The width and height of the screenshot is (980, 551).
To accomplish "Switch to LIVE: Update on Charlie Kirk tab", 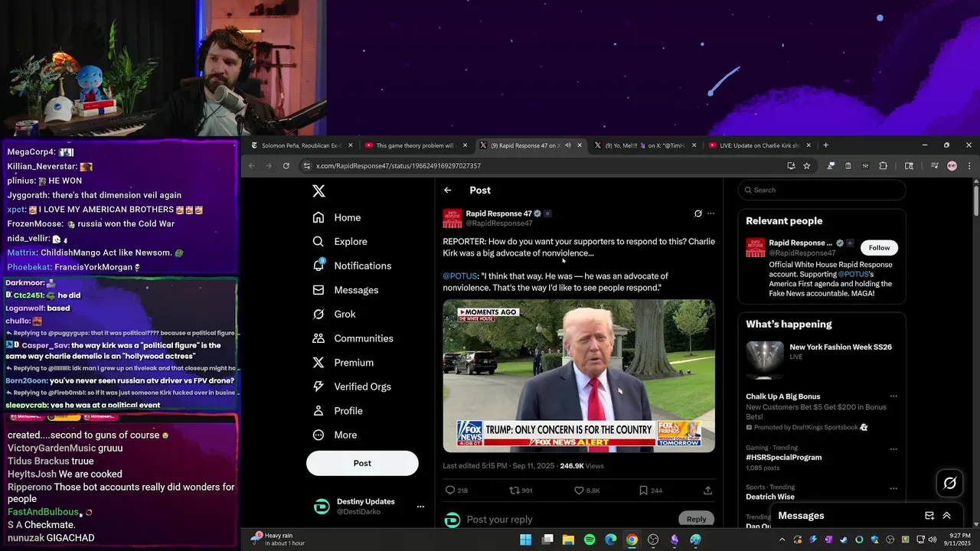I will pyautogui.click(x=759, y=145).
